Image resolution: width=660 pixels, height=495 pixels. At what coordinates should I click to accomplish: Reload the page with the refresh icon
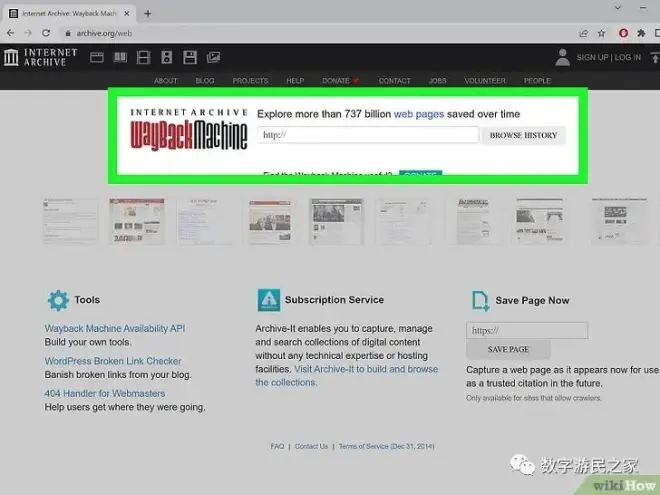click(x=46, y=33)
